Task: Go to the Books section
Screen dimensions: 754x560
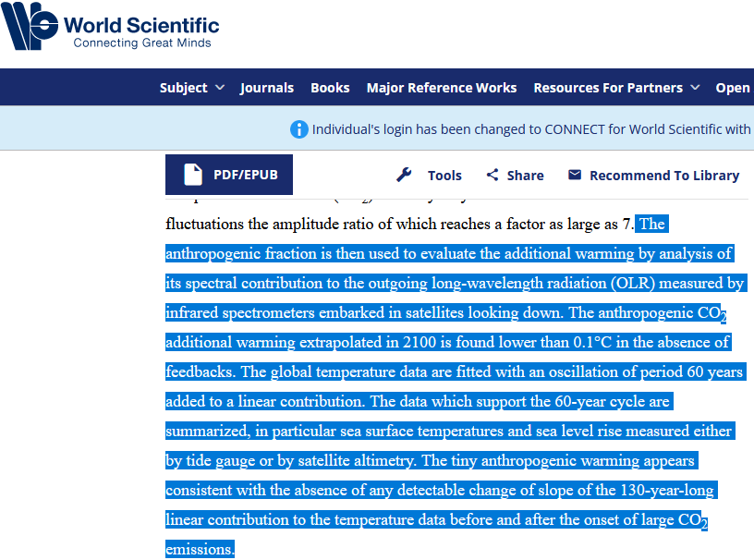Action: tap(330, 88)
